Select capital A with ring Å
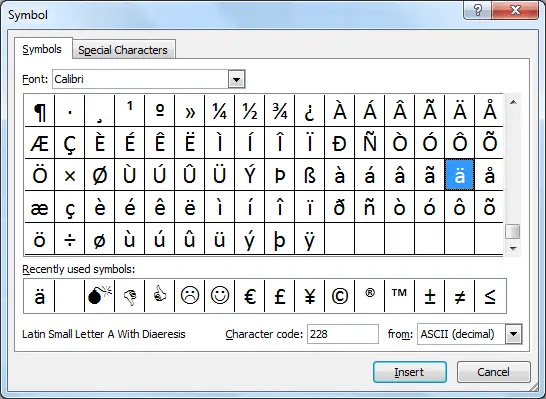546x399 pixels. (x=489, y=111)
